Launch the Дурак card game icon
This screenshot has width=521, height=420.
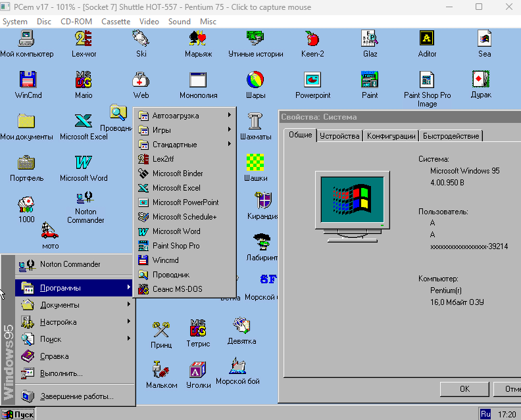(481, 82)
